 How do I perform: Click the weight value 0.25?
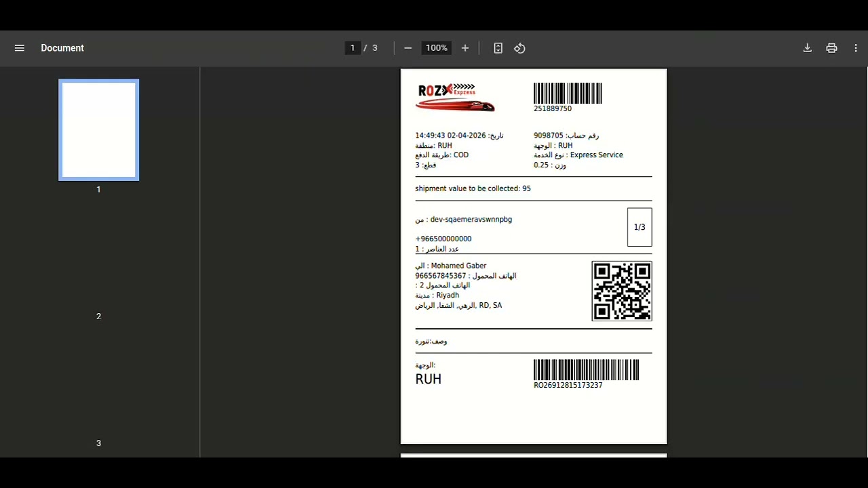[541, 165]
